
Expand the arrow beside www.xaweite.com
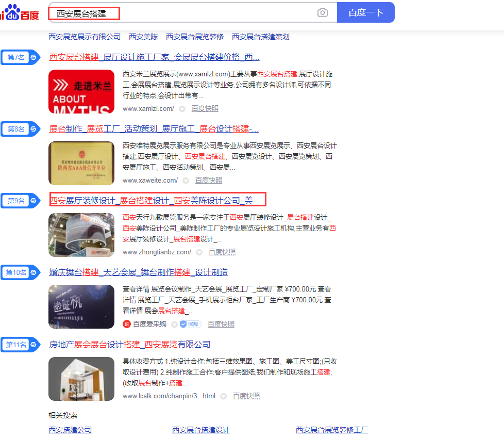click(x=186, y=181)
